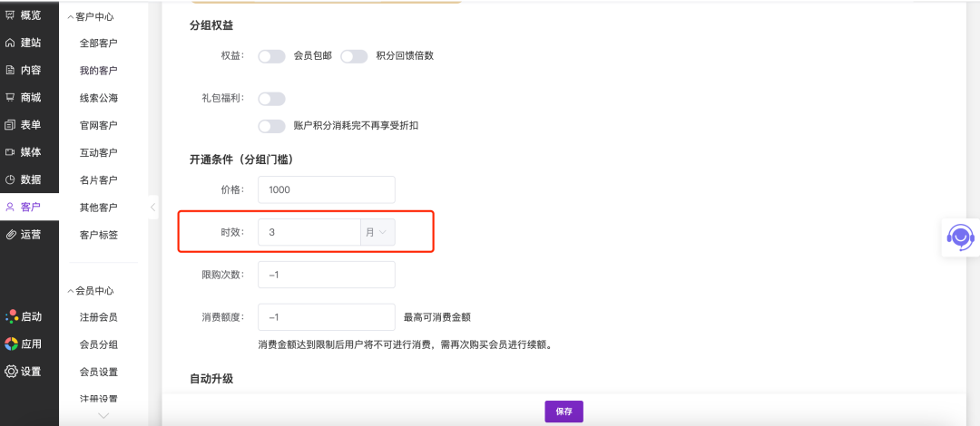Collapse the 会员中心 section
This screenshot has height=426, width=980.
click(91, 290)
